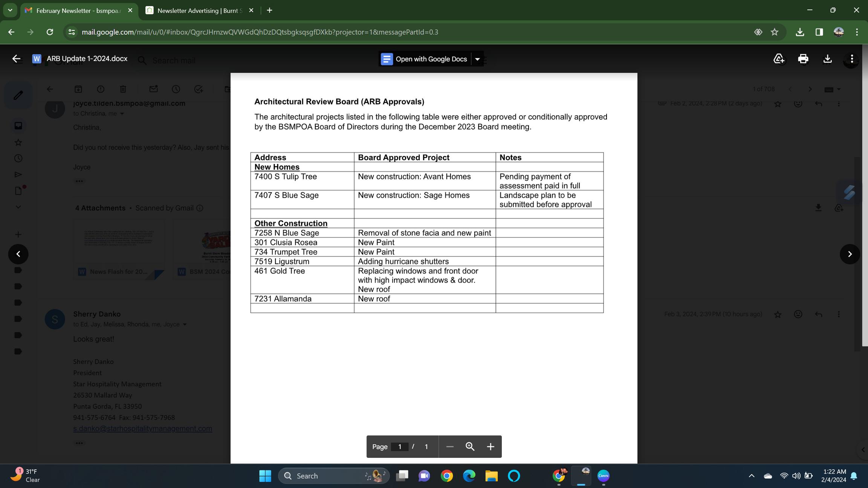Zoom in with plus button
This screenshot has height=488, width=868.
[x=490, y=447]
